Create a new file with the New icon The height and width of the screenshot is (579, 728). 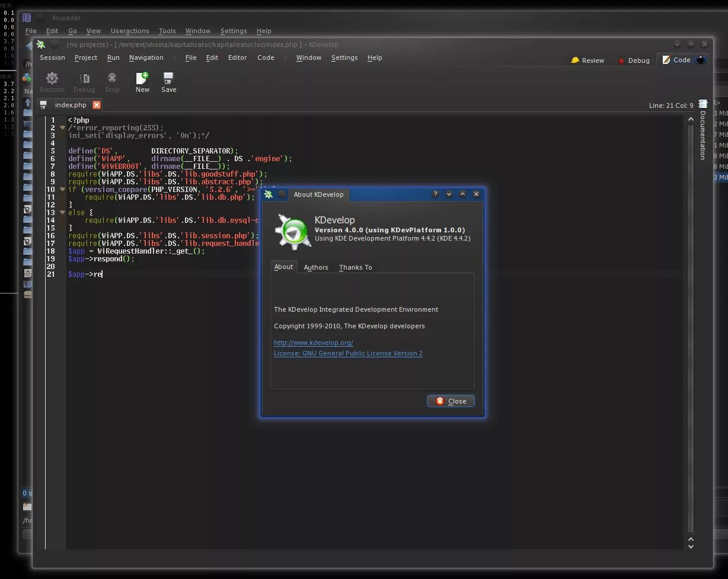click(x=142, y=78)
